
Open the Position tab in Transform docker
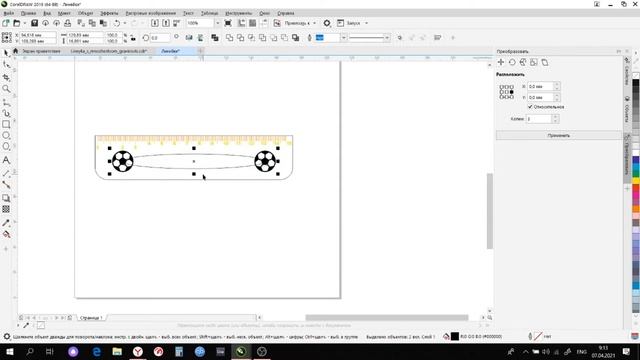coord(501,62)
